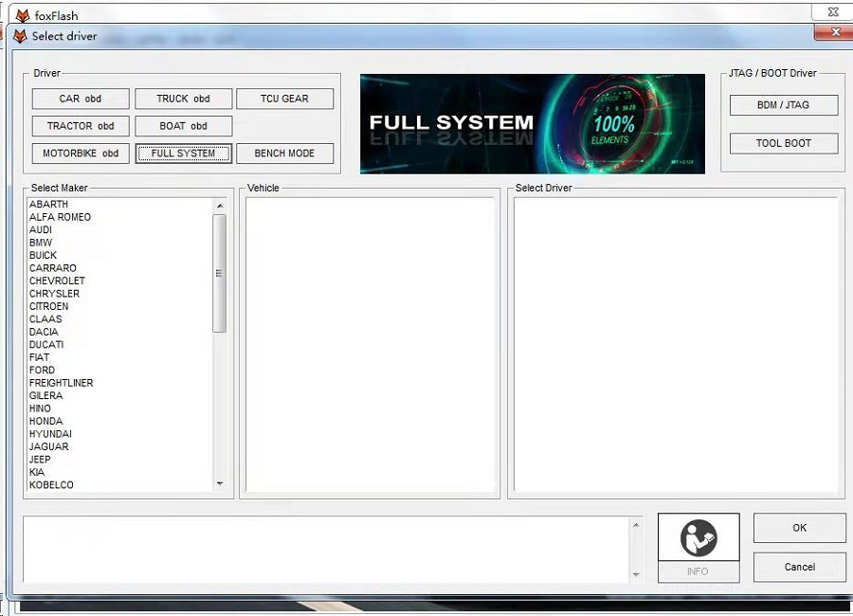
Task: Select FORD maker
Action: (42, 370)
